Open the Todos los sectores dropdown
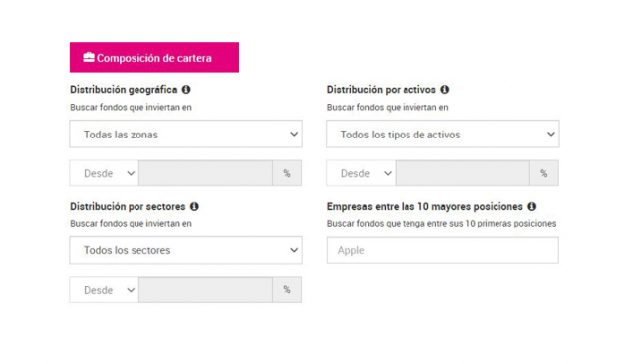Screen dimensions: 633x364 186,250
